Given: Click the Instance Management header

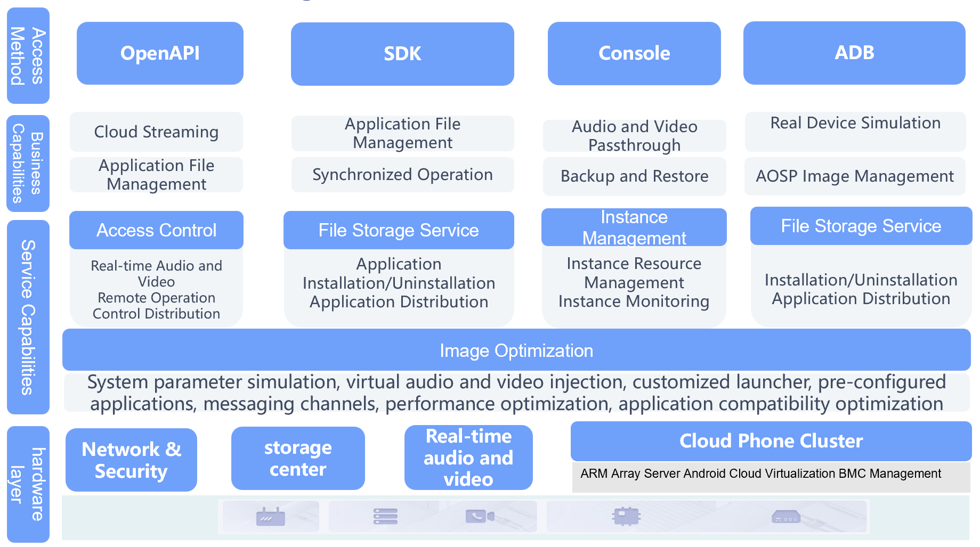Looking at the screenshot, I should 634,227.
